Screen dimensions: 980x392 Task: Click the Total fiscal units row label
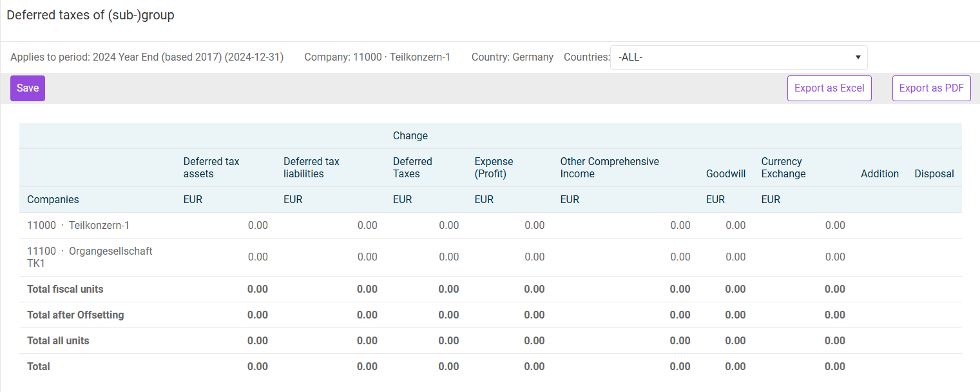[x=65, y=289]
